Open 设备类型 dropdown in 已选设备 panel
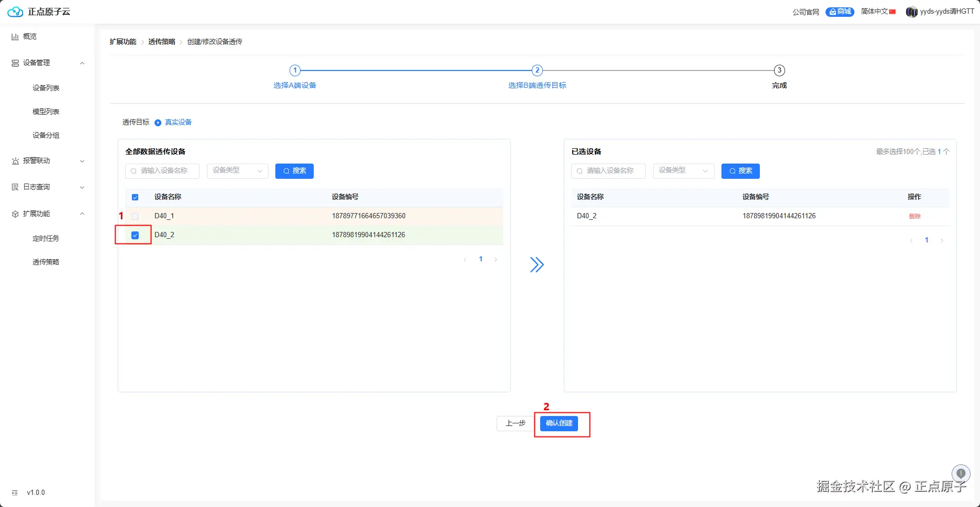 (x=684, y=171)
